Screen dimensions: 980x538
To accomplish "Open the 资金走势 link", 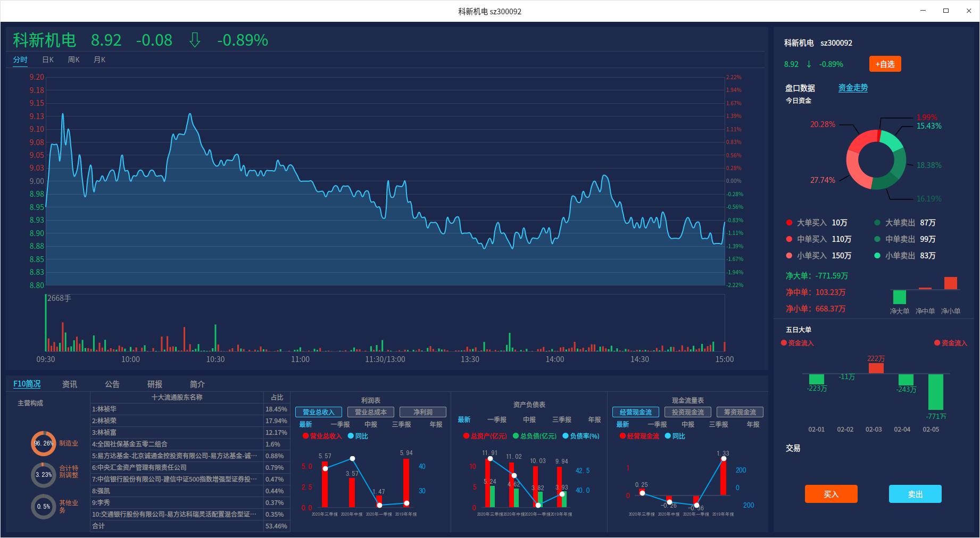I will tap(852, 88).
